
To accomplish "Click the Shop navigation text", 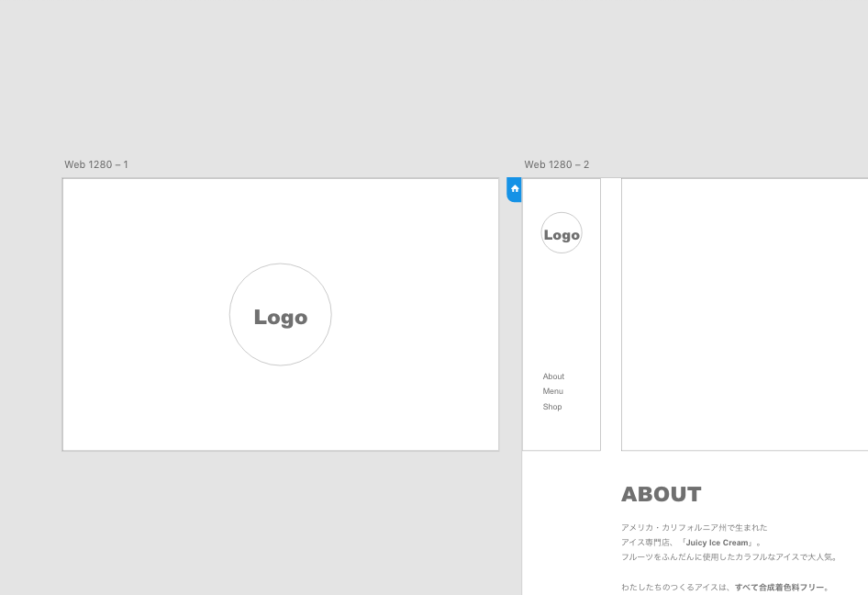I will [552, 407].
